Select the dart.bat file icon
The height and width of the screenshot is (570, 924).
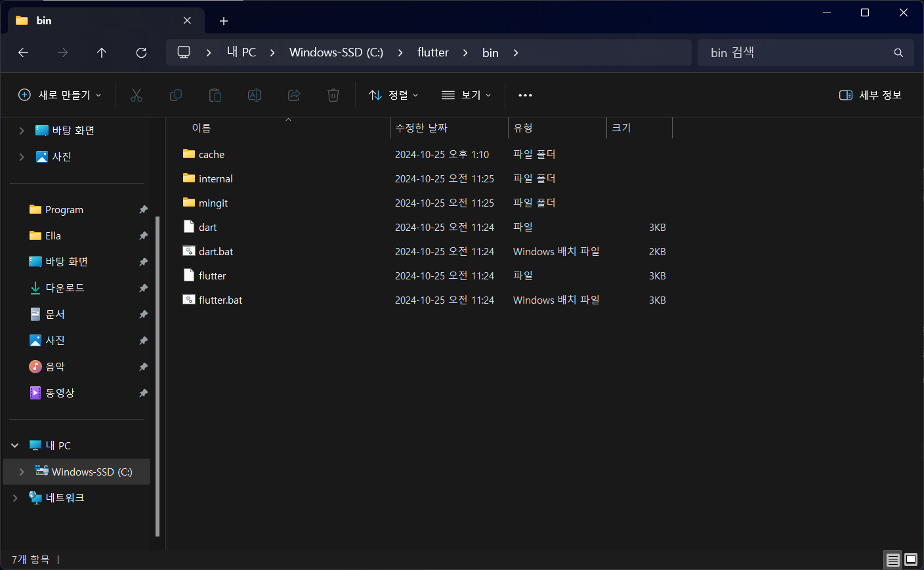tap(189, 251)
